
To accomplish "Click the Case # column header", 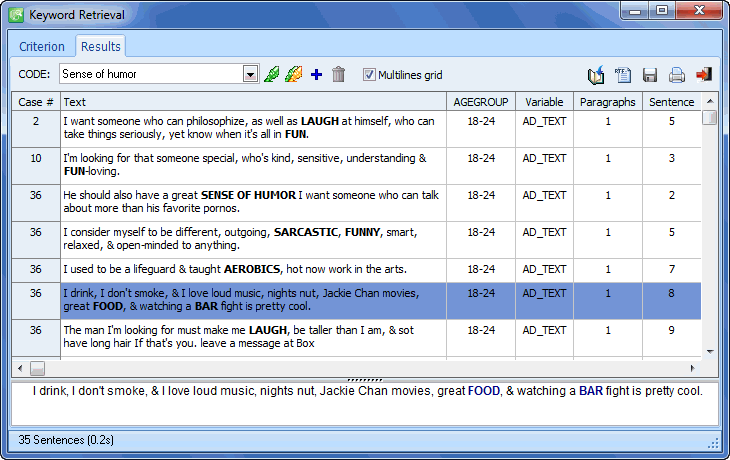I will (36, 102).
